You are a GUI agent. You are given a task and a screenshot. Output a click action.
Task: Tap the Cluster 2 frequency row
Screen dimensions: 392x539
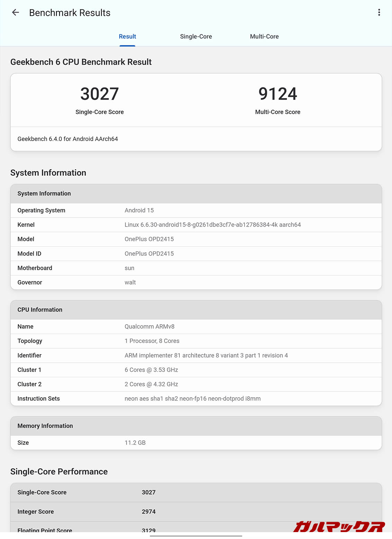(196, 384)
